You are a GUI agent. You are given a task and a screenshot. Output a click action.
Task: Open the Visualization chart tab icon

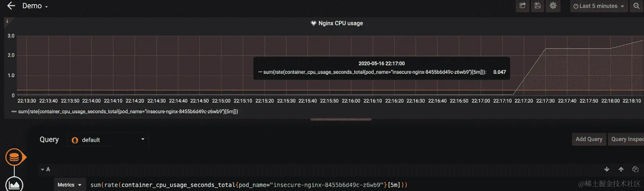pyautogui.click(x=14, y=184)
